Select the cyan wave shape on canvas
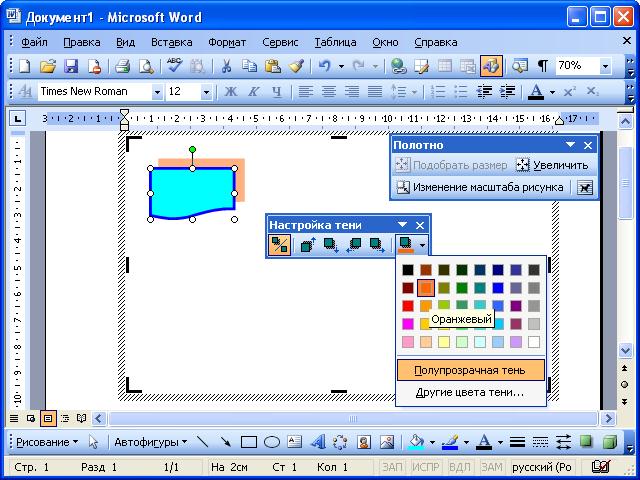 192,192
